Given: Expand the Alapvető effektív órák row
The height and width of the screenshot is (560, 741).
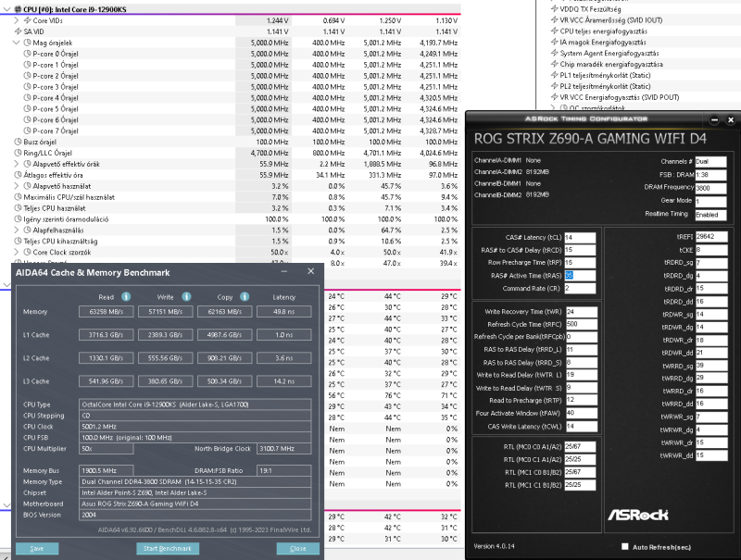Looking at the screenshot, I should (16, 164).
